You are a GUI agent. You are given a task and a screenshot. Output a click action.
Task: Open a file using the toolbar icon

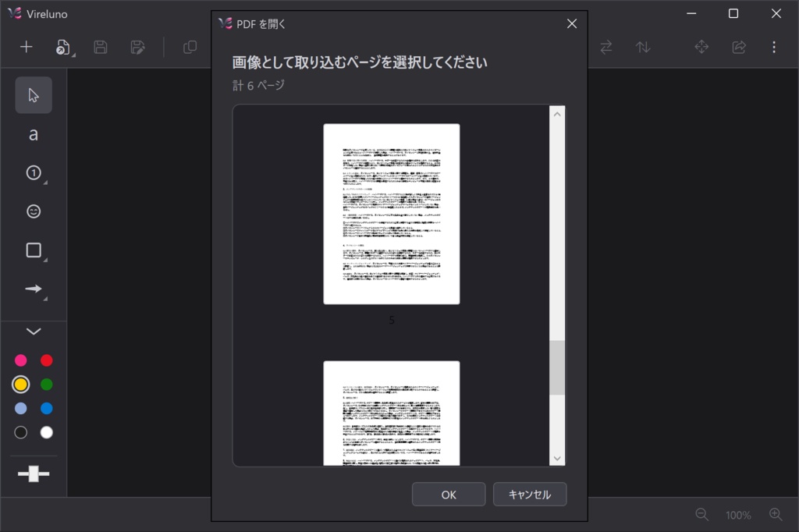point(63,47)
